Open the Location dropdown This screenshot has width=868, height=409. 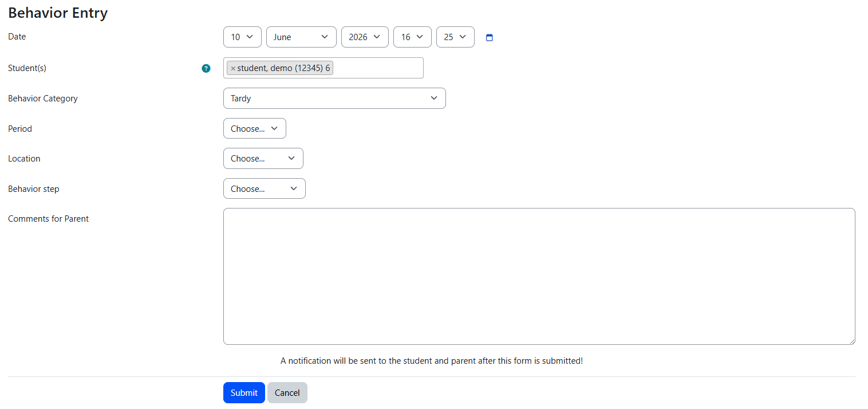point(263,158)
